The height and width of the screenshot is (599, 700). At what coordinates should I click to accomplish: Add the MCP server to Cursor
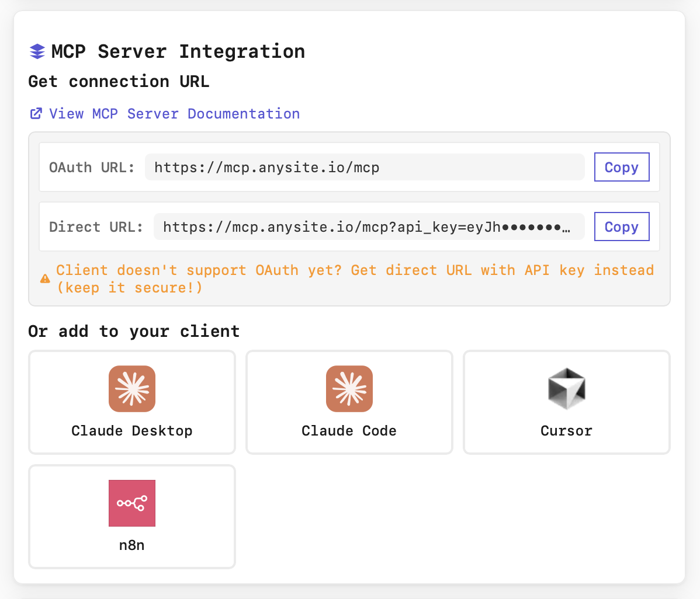(566, 402)
